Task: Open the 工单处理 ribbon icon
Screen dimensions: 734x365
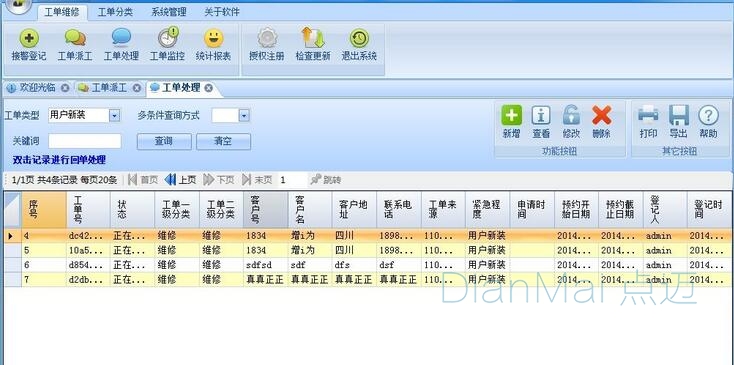Action: tap(121, 45)
